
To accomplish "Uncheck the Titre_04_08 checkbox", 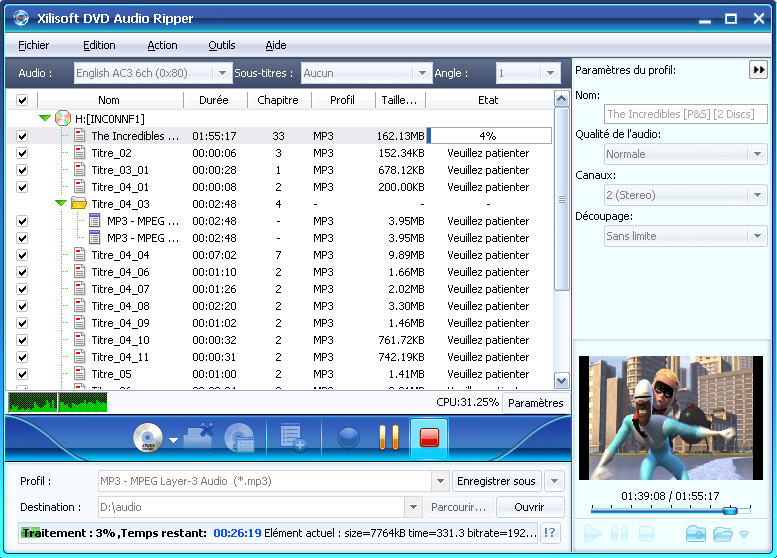I will 22,306.
